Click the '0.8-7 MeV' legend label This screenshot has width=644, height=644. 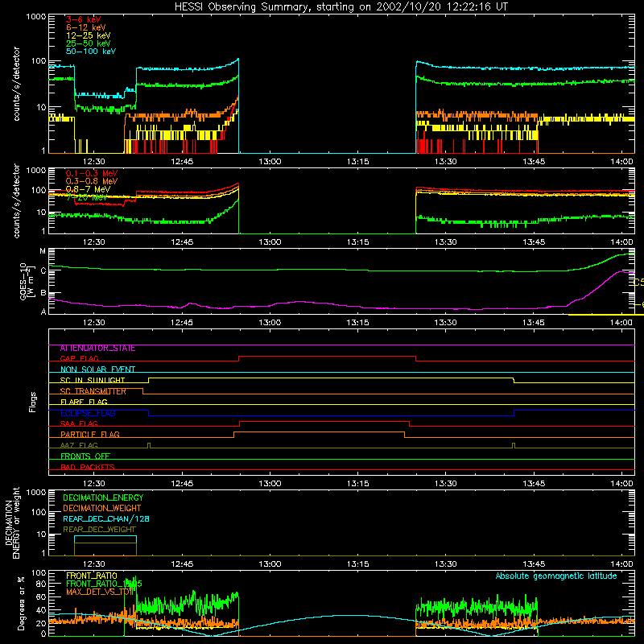pos(88,189)
